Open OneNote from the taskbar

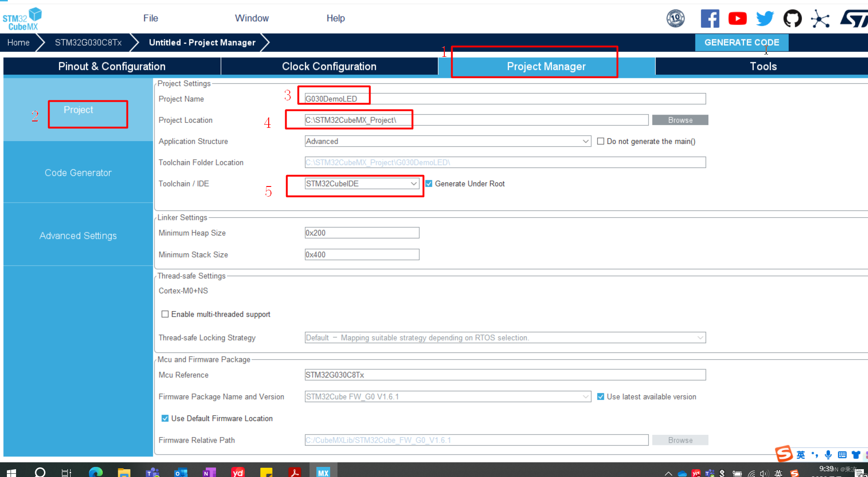point(209,472)
